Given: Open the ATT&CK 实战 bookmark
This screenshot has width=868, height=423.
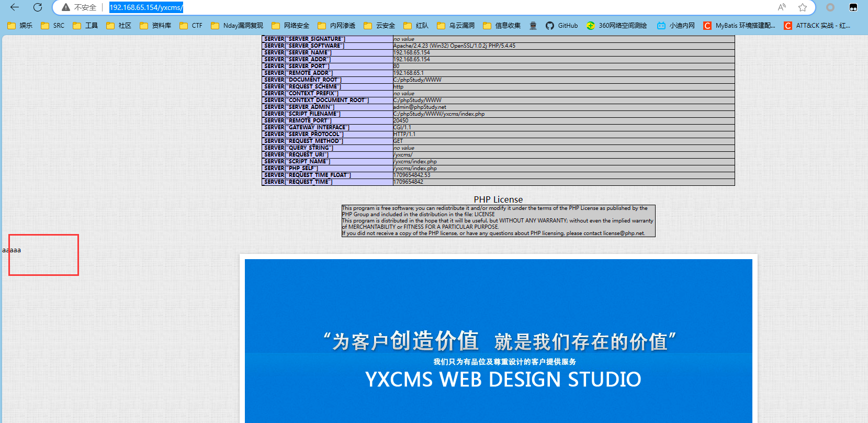Looking at the screenshot, I should click(x=817, y=26).
